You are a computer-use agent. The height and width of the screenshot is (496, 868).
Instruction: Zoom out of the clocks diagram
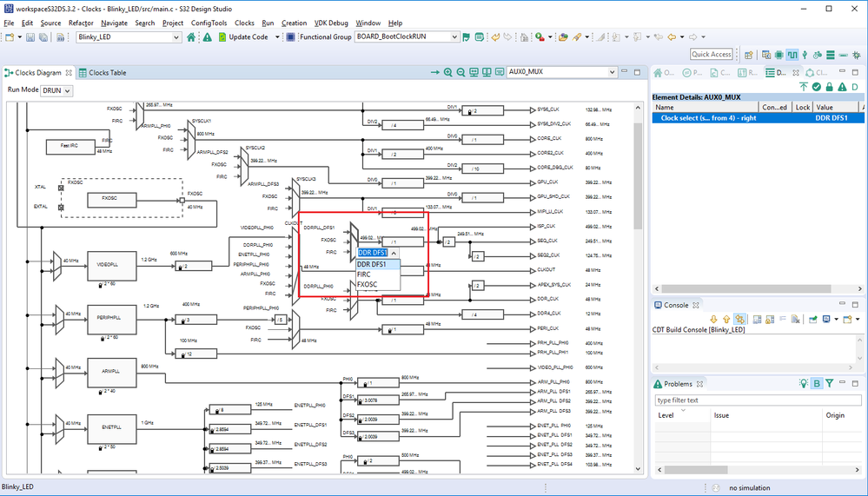coord(461,73)
